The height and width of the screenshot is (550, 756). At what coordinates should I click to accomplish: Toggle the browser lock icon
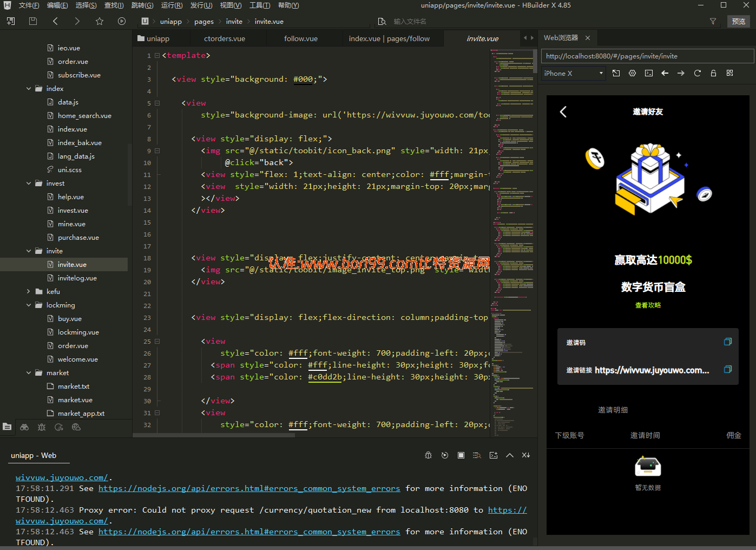coord(714,73)
